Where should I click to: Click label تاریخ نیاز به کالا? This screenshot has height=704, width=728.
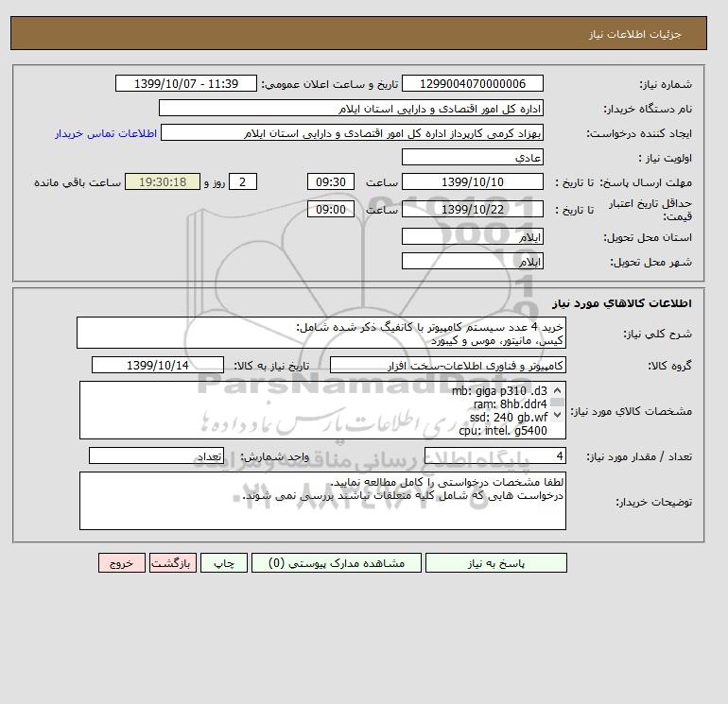(x=271, y=366)
